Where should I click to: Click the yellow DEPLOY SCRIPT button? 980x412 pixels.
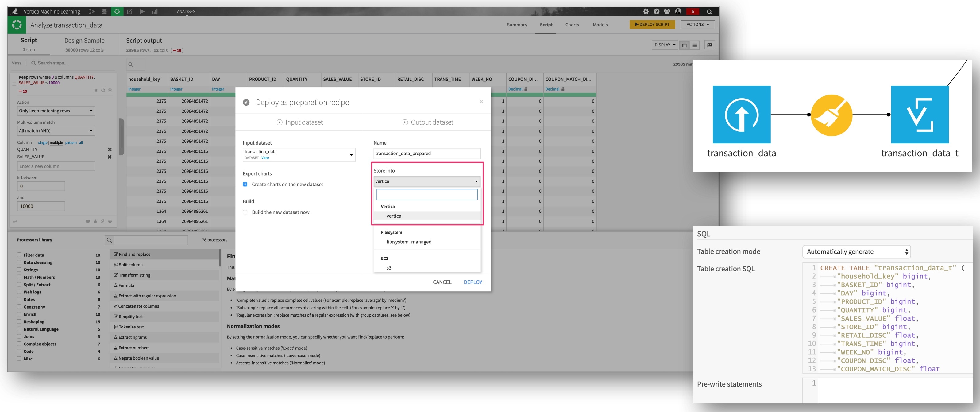tap(652, 24)
